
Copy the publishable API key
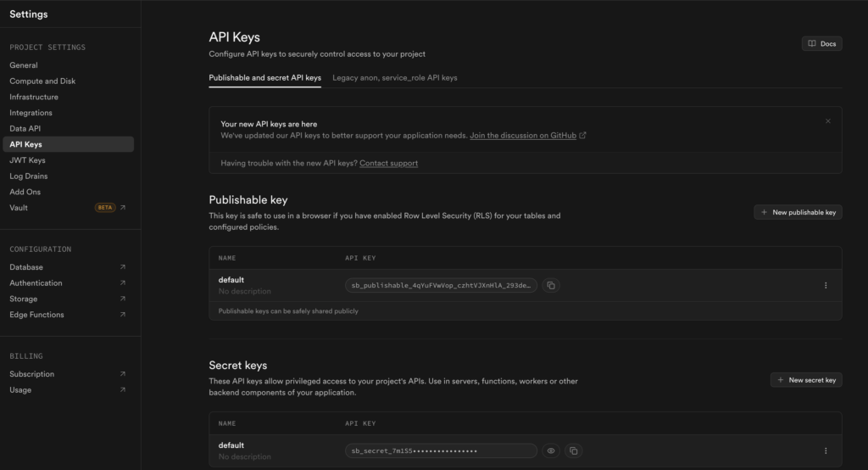pyautogui.click(x=551, y=286)
